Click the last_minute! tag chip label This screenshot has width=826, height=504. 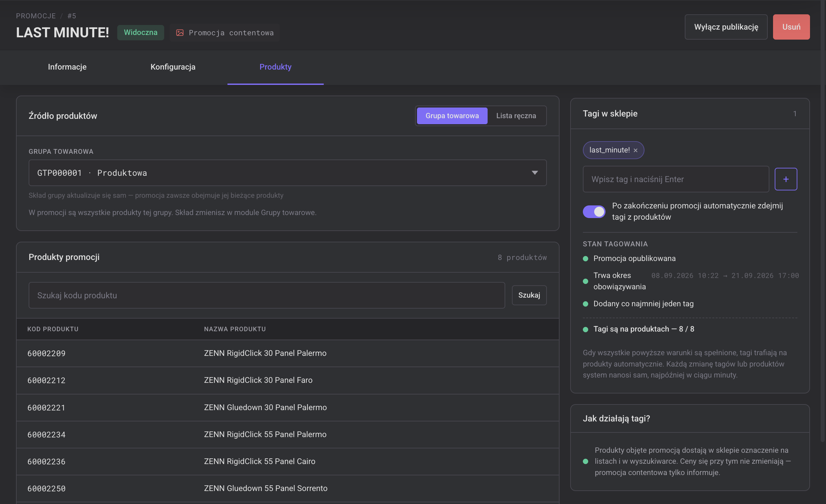(x=610, y=150)
